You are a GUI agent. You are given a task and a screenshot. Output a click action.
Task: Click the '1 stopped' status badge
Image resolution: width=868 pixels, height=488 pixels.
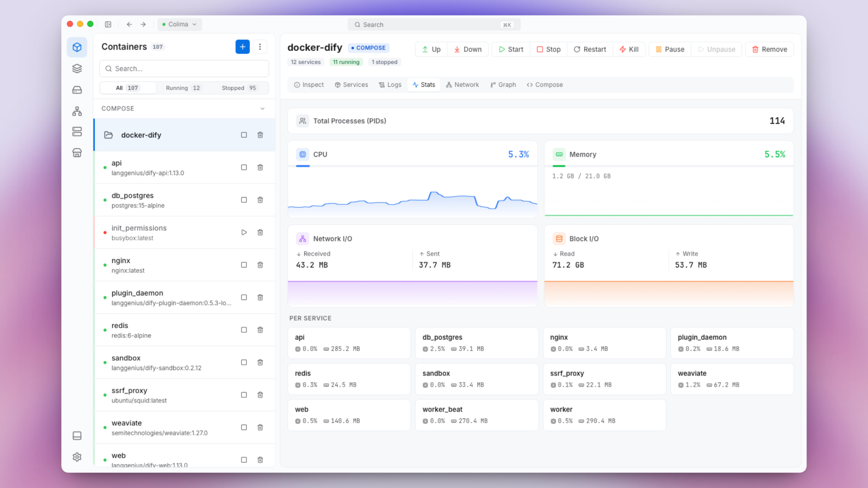tap(384, 62)
